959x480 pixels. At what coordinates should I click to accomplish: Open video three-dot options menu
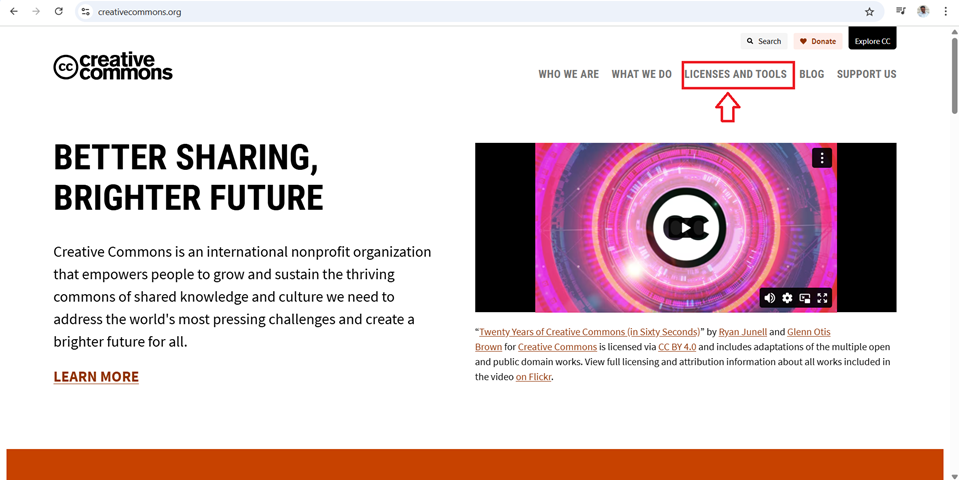[822, 158]
